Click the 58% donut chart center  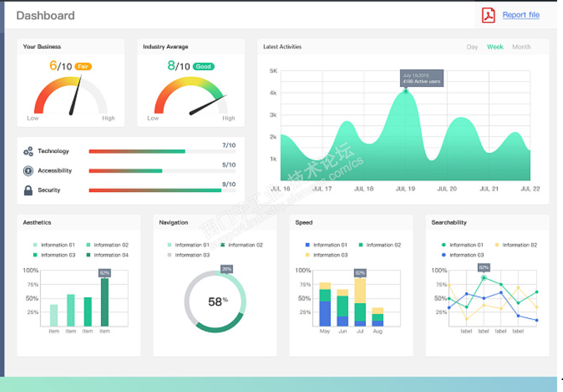(216, 302)
